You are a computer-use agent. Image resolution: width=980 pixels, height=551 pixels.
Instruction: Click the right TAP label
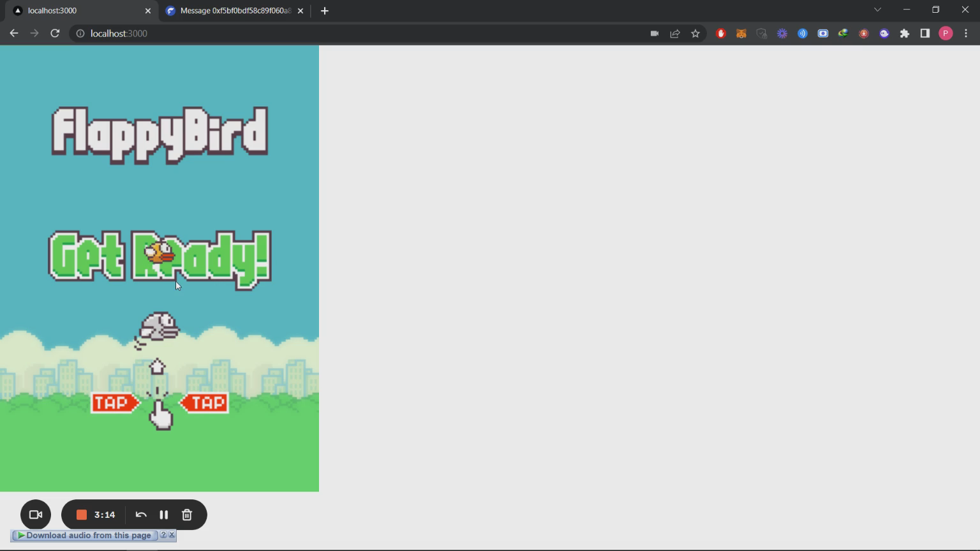coord(204,403)
